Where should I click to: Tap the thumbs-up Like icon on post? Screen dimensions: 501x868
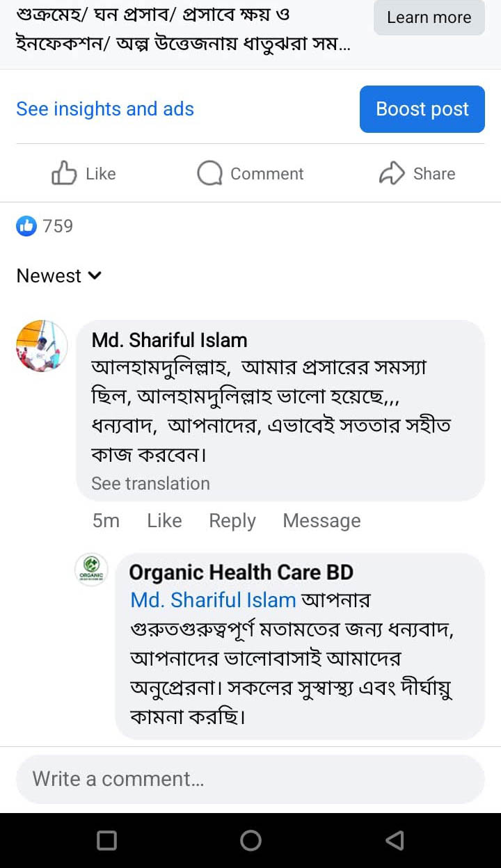click(x=64, y=173)
